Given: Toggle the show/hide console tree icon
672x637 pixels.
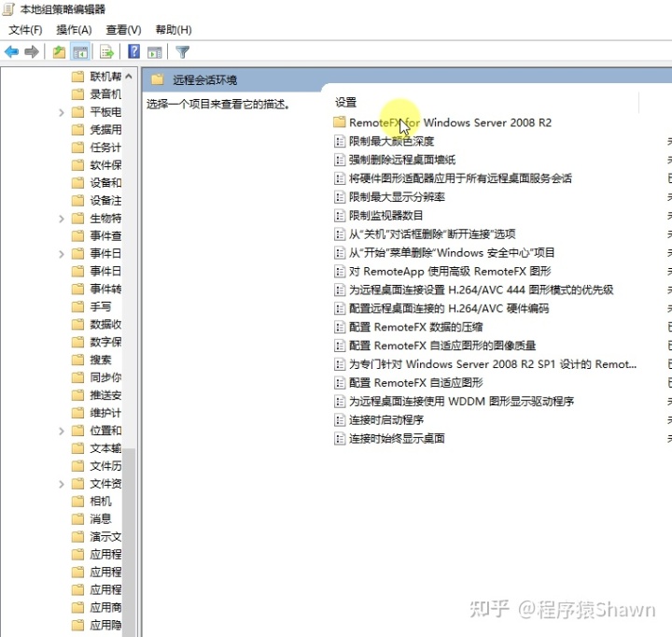Looking at the screenshot, I should coord(80,52).
